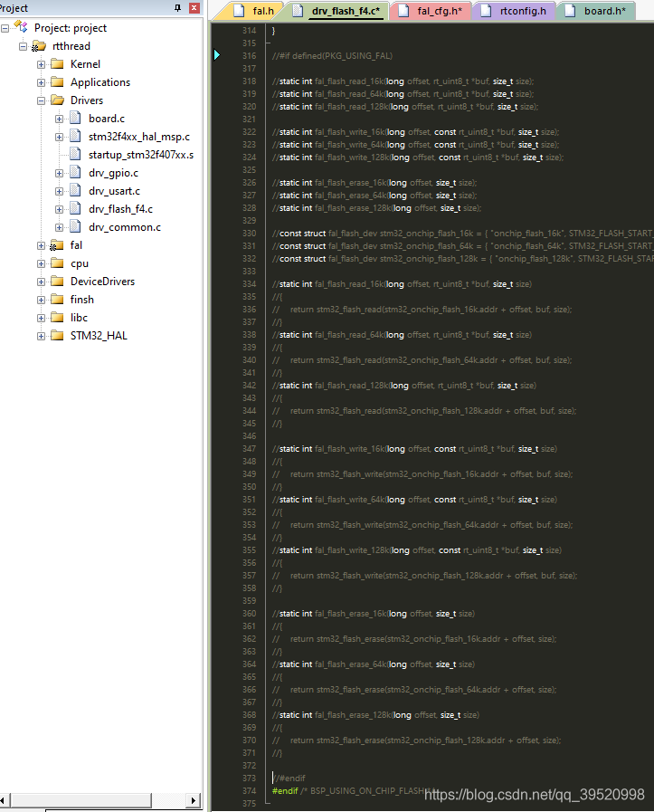
Task: Collapse the rtthread target node
Action: (x=23, y=46)
